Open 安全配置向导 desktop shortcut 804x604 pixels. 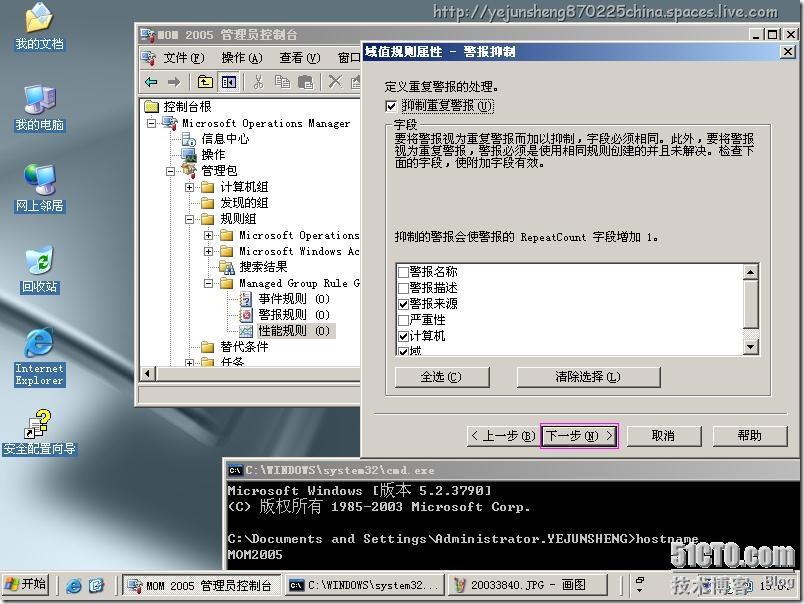39,433
